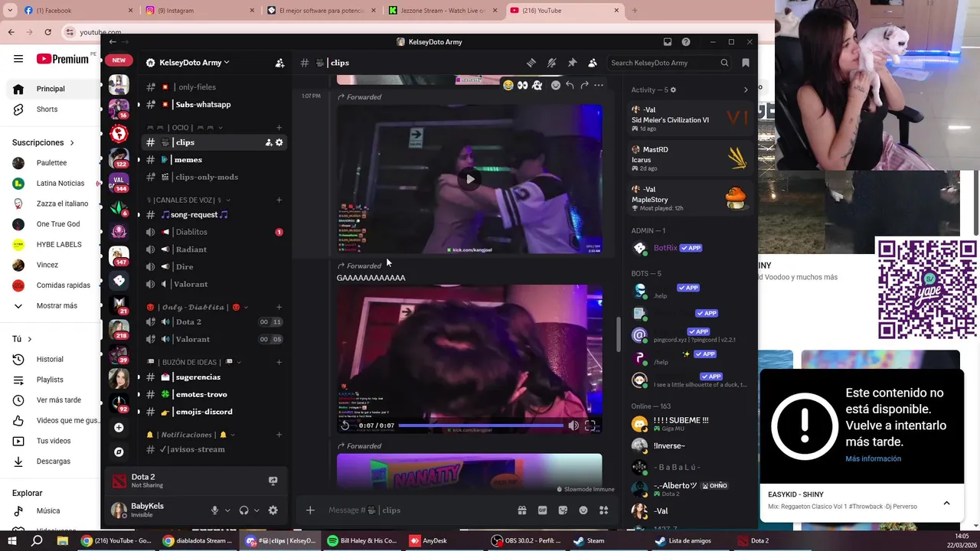Enter fullscreen on the video
The height and width of the screenshot is (551, 980).
(590, 425)
